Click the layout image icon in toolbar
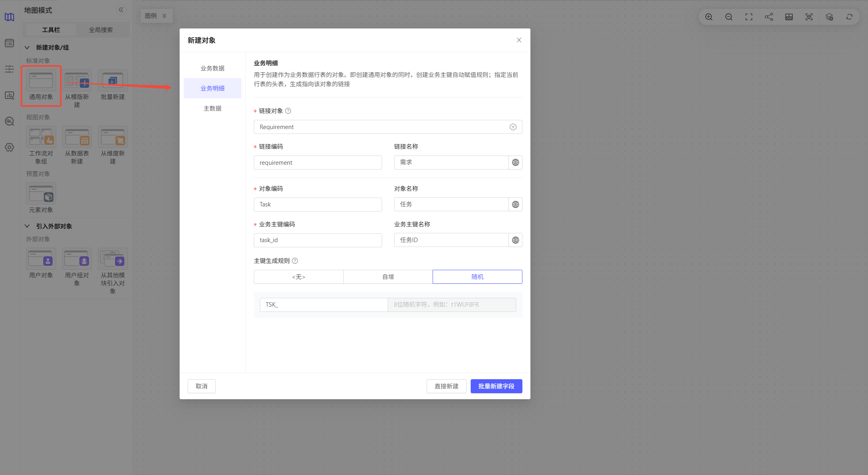Image resolution: width=868 pixels, height=475 pixels. coord(789,17)
